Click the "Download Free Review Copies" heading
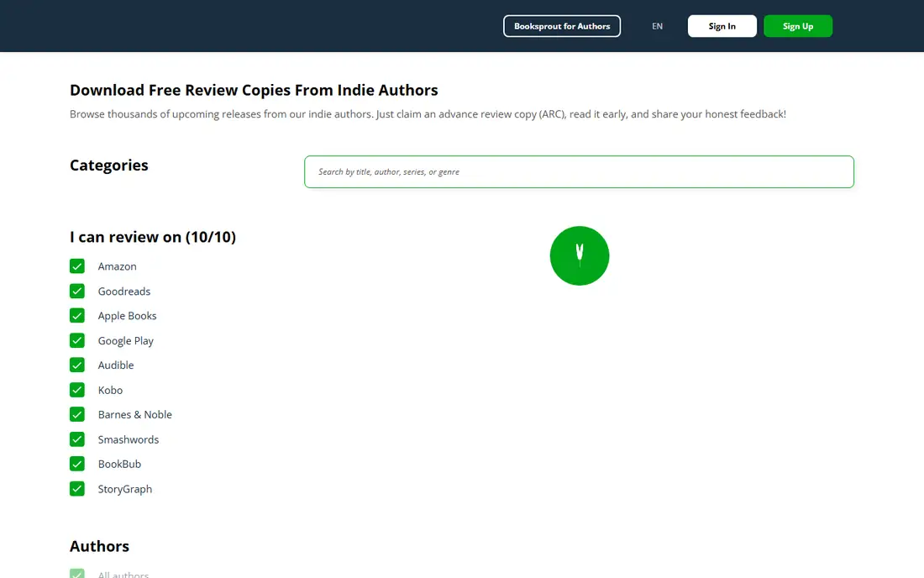The width and height of the screenshot is (924, 578). 254,90
